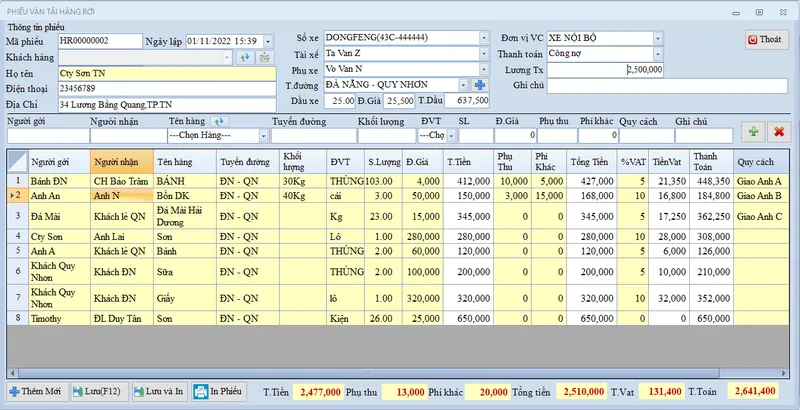Click the Tổng tiền total 2,510,000
The height and width of the screenshot is (410, 800).
pos(582,392)
